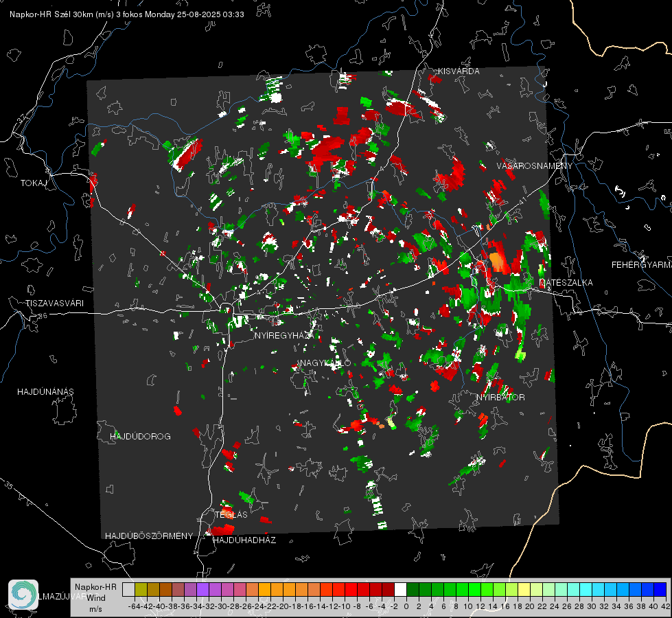Image resolution: width=672 pixels, height=618 pixels.
Task: Click the radar title text with date 25-08-2025
Action: 127,14
